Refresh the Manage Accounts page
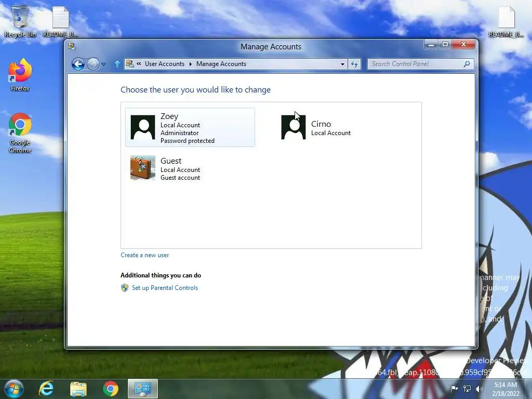Viewport: 532px width, 399px height. pos(354,64)
